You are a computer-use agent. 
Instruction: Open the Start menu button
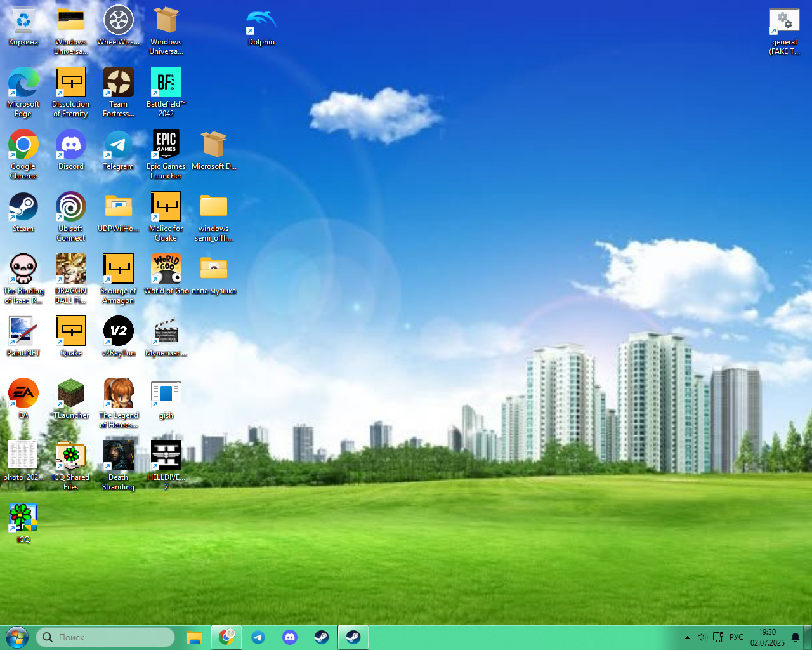16,637
